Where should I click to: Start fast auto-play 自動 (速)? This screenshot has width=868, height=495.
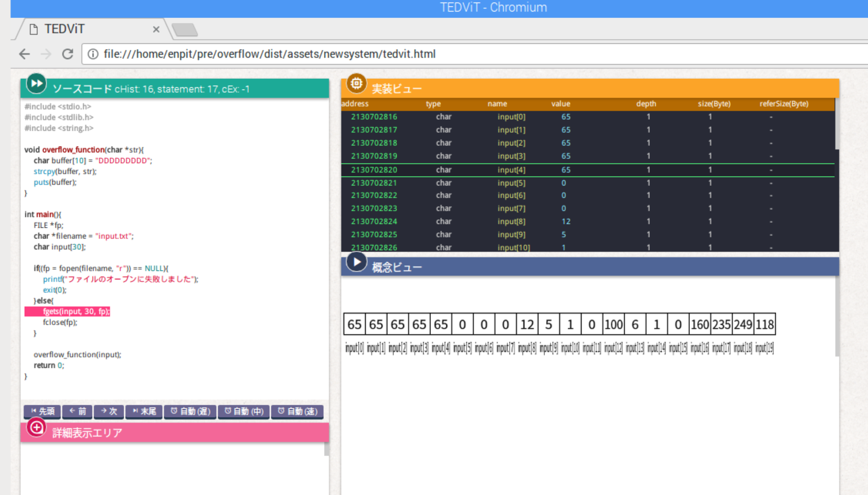[298, 412]
